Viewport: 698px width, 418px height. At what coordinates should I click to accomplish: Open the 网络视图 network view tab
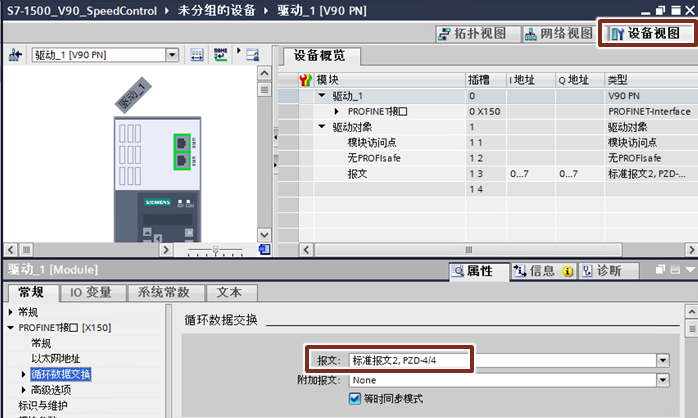[559, 33]
